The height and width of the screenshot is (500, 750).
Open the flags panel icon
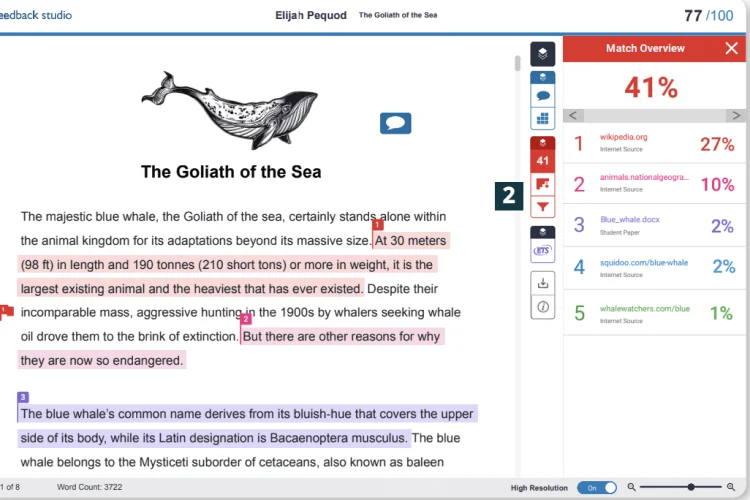click(542, 184)
